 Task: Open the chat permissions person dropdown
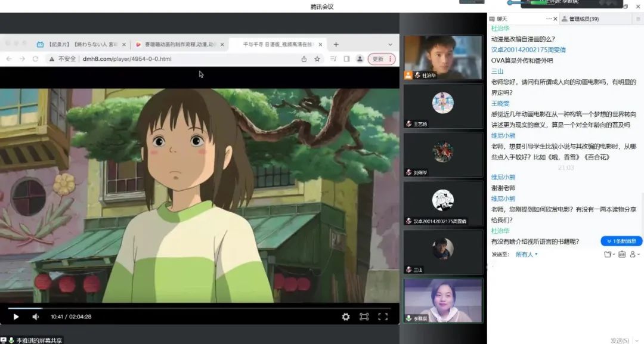pos(634,255)
